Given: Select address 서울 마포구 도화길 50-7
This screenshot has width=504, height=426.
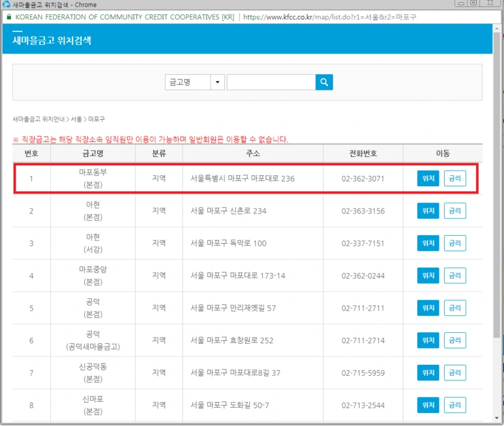Looking at the screenshot, I should pyautogui.click(x=230, y=405).
